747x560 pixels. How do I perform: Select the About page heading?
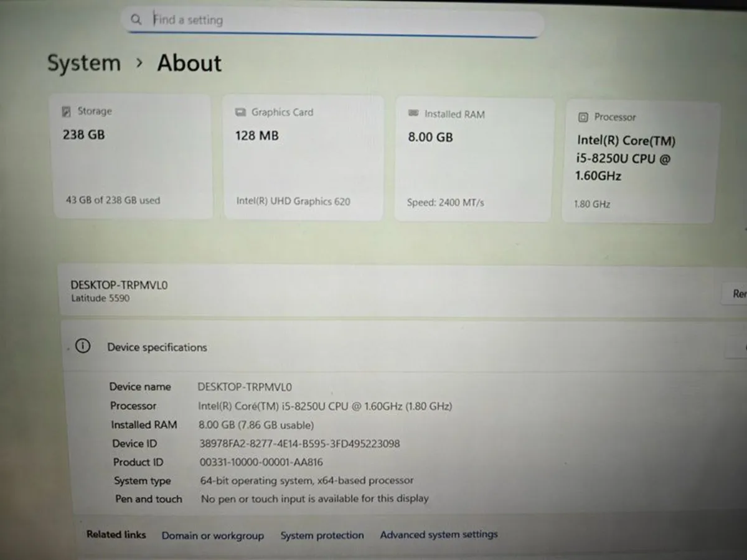pyautogui.click(x=189, y=62)
